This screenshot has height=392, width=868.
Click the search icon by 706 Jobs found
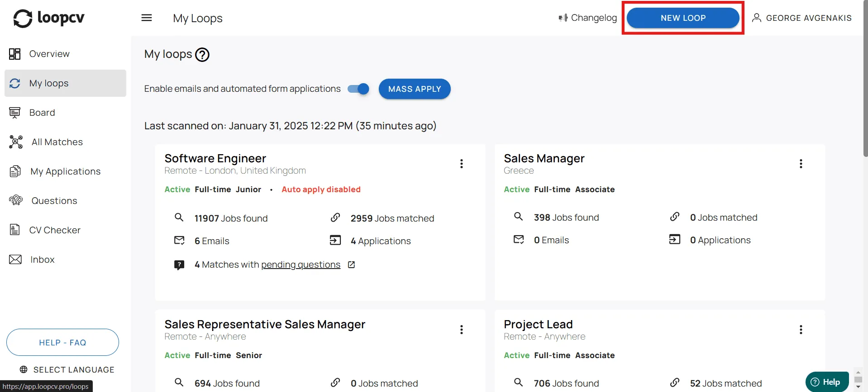click(x=519, y=383)
